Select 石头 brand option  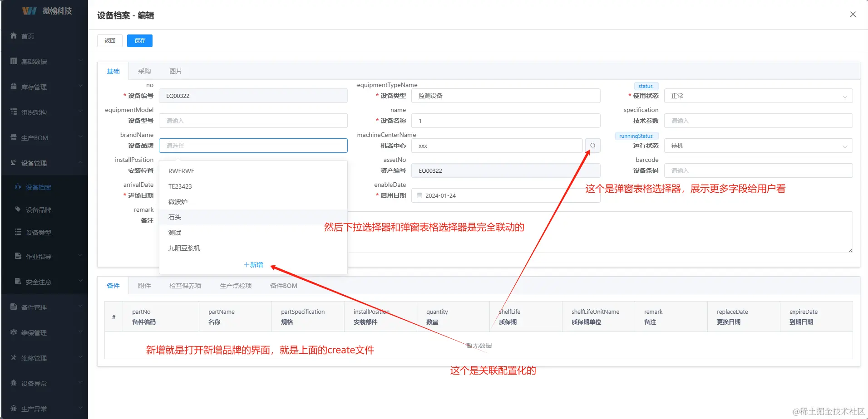click(x=253, y=217)
